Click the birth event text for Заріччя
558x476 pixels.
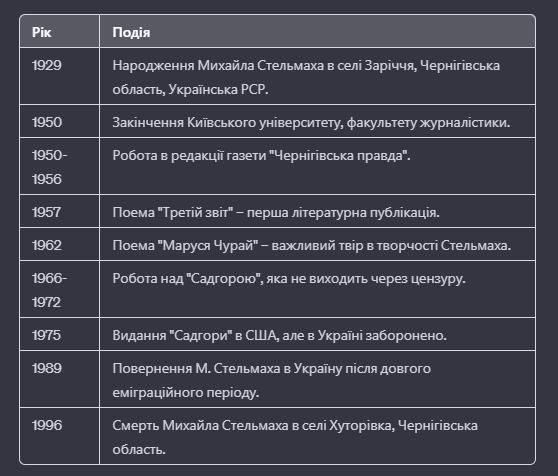pyautogui.click(x=306, y=77)
